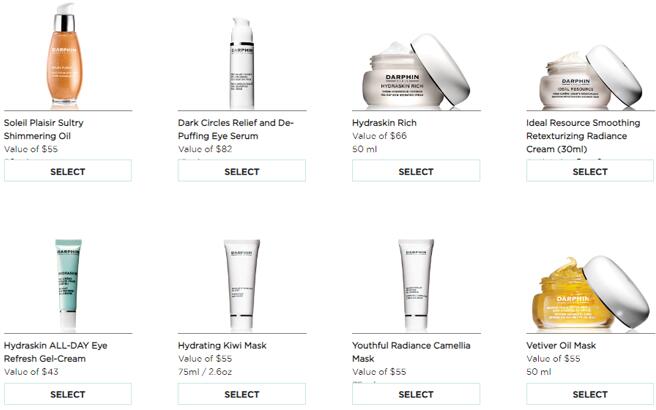Select the Youthful Radiance Camellia Mask

(x=416, y=394)
